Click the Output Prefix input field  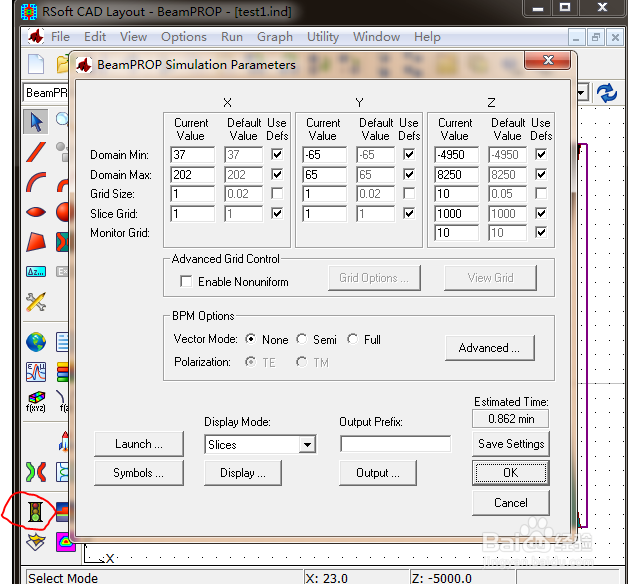tap(396, 444)
